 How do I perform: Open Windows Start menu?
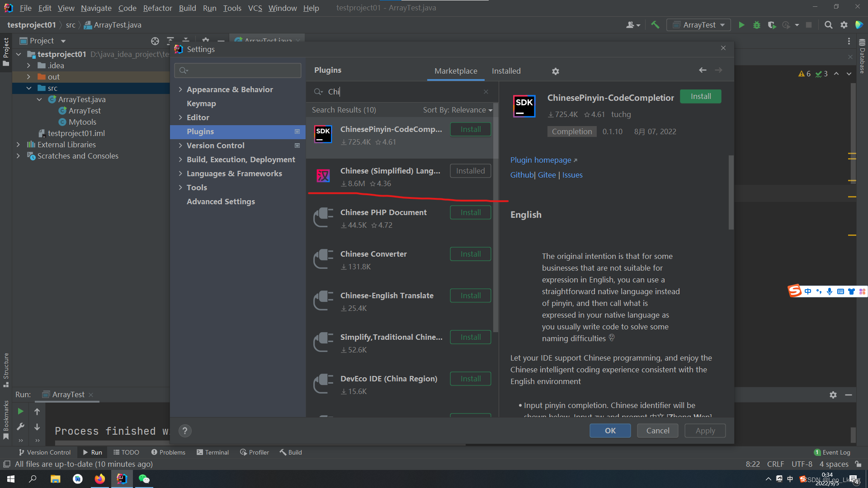11,479
